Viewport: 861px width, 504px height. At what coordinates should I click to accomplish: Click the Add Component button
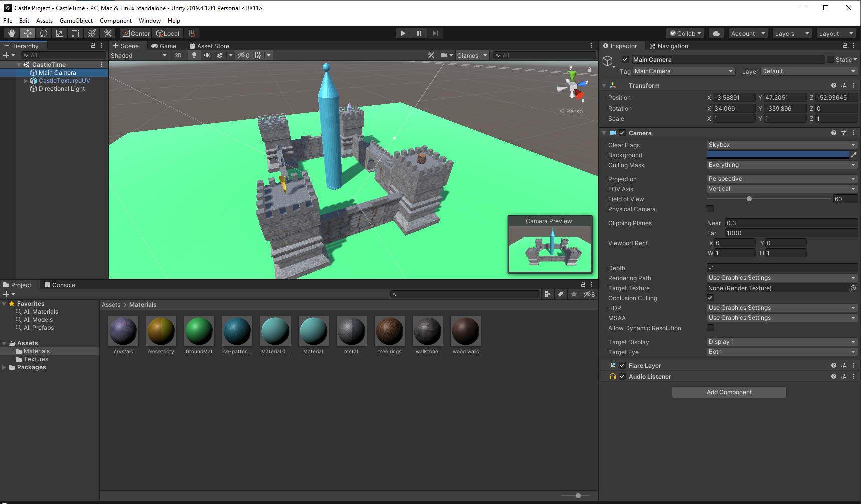(729, 392)
